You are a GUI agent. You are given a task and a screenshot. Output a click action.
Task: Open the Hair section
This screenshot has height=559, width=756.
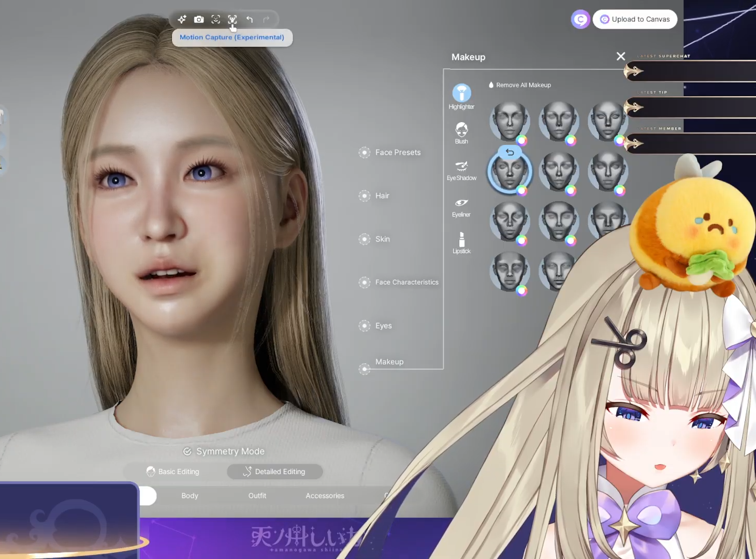click(374, 196)
